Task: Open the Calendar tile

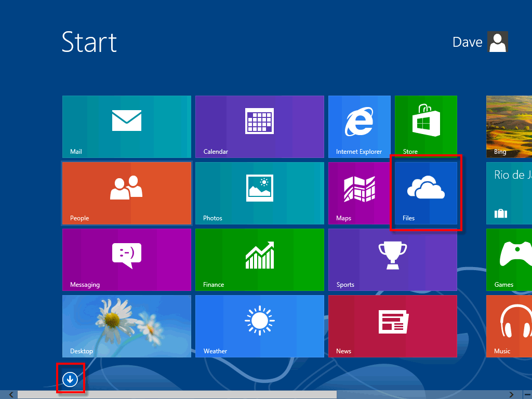Action: 260,127
